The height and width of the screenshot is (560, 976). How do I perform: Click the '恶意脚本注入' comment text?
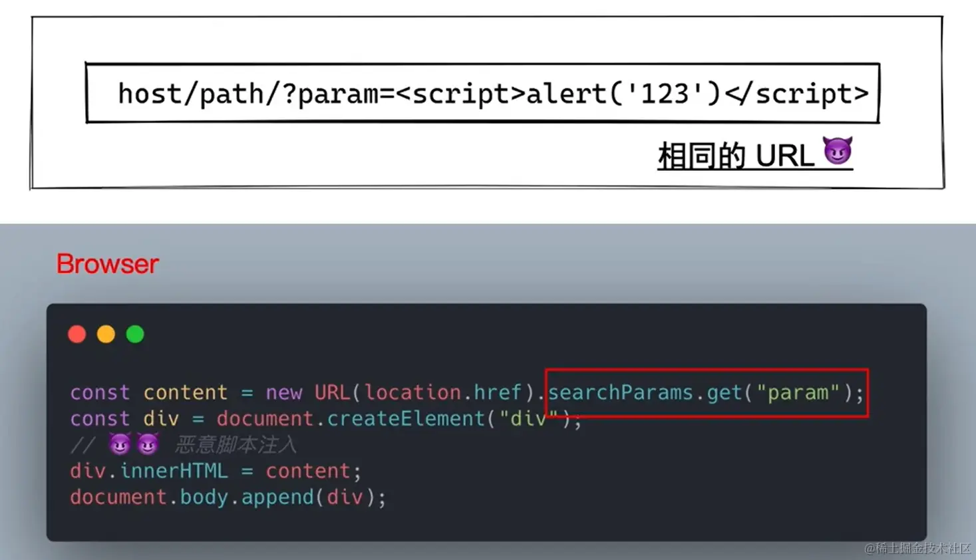pos(236,445)
